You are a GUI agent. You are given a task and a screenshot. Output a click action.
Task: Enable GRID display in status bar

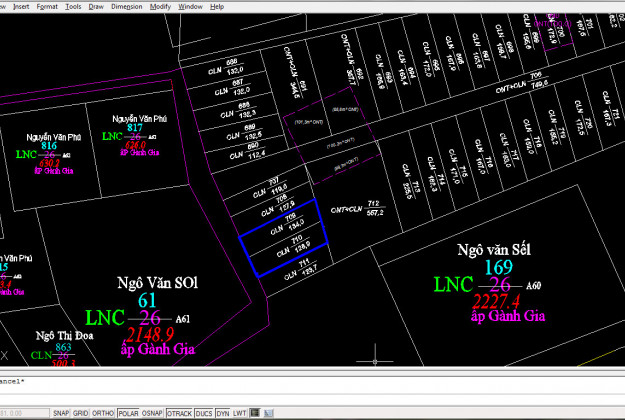81,412
